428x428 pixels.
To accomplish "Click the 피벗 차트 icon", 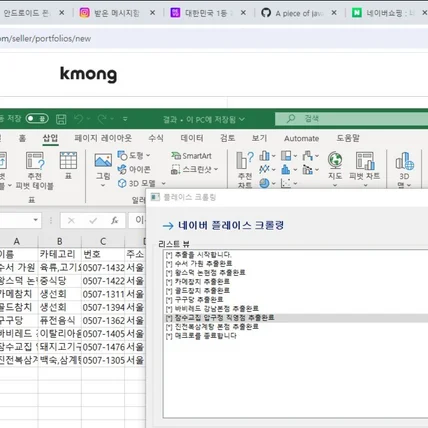I will coord(365,161).
